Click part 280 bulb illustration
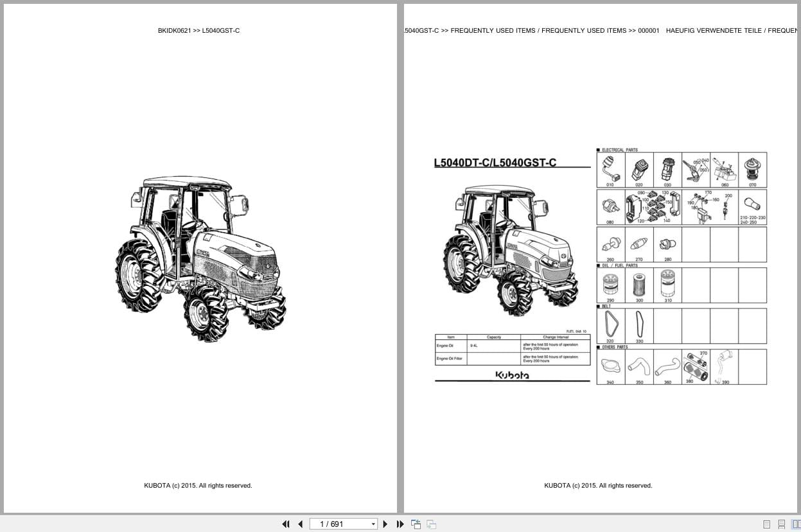 pos(667,245)
